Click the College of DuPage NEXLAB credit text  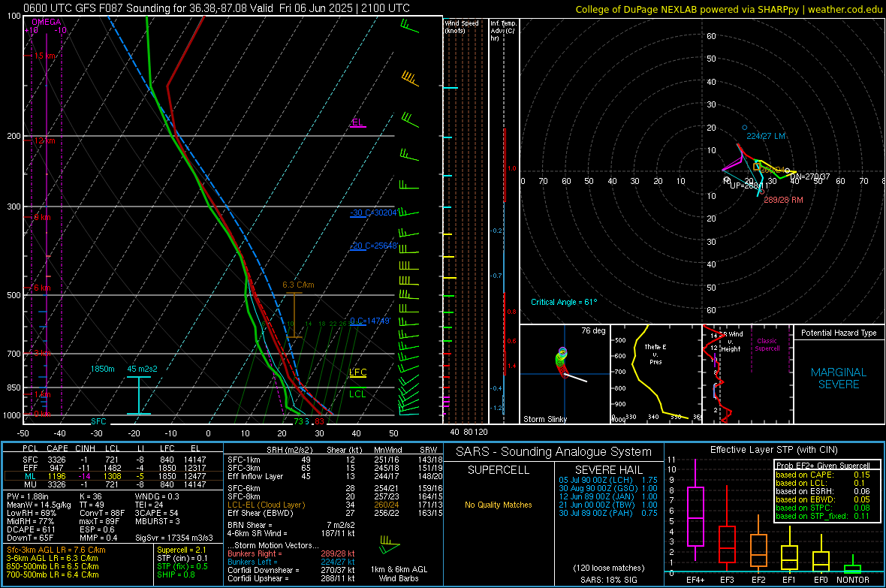coord(728,9)
